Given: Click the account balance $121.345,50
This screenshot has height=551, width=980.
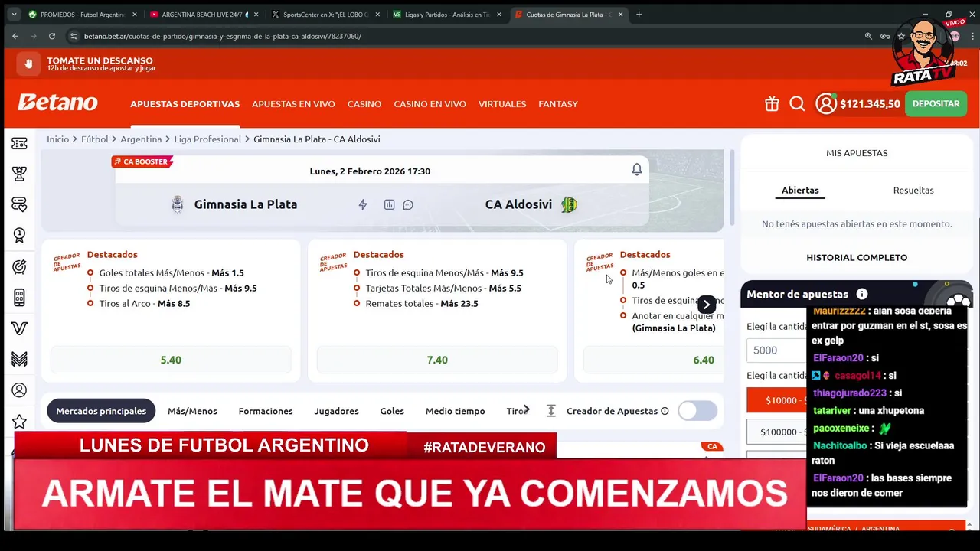Looking at the screenshot, I should tap(870, 104).
